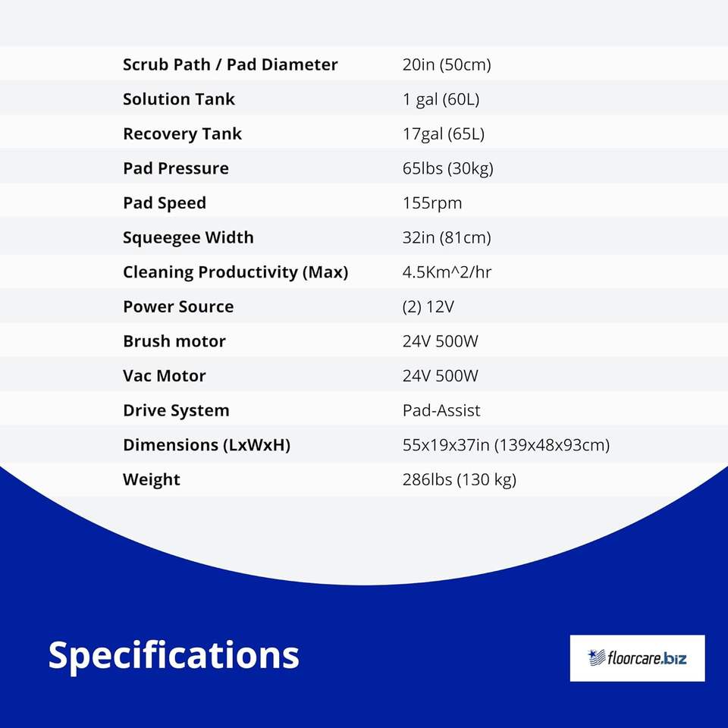Click the 286lbs (130 kg) value

pyautogui.click(x=459, y=480)
